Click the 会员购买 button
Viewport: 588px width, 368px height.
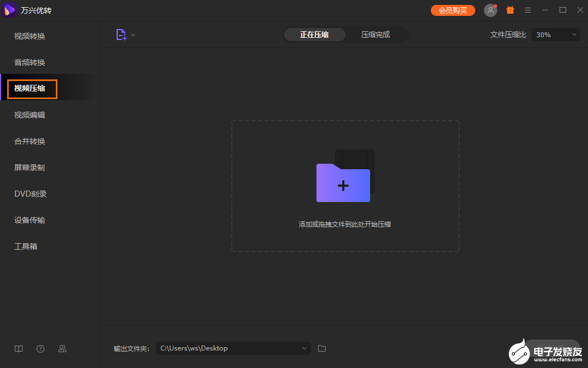pos(453,10)
